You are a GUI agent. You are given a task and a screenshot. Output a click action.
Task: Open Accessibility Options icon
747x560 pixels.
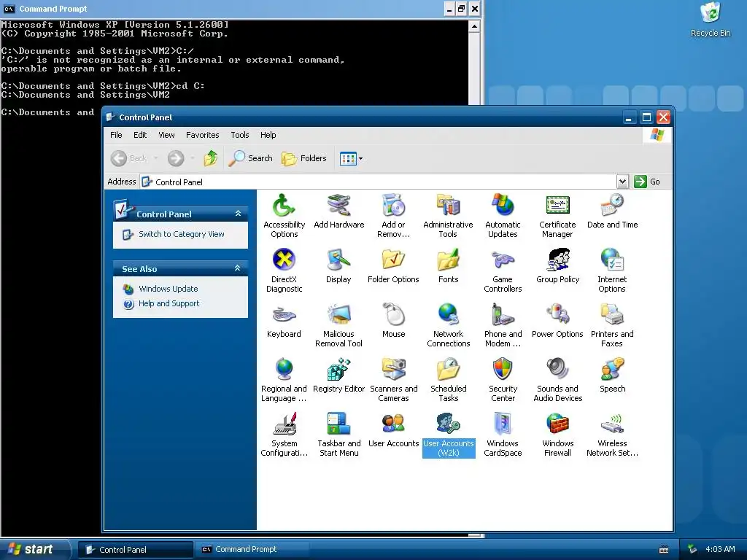click(284, 206)
